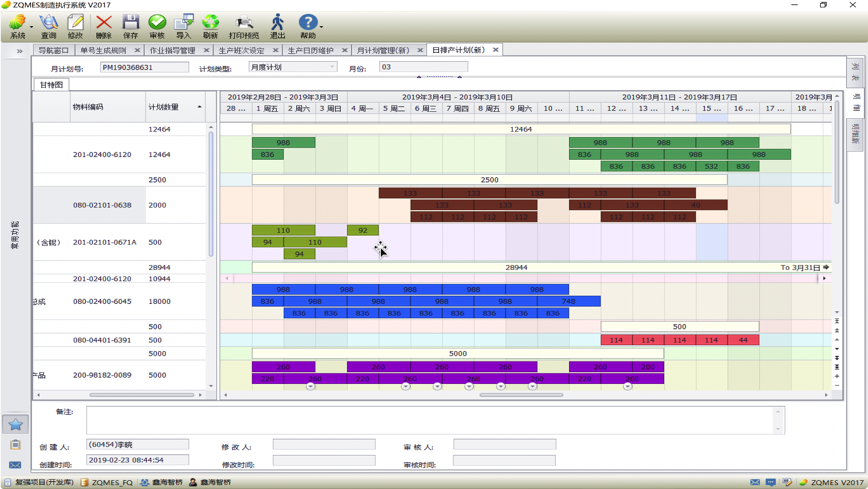Open the 计划类型 (Plan Type) dropdown

[332, 67]
